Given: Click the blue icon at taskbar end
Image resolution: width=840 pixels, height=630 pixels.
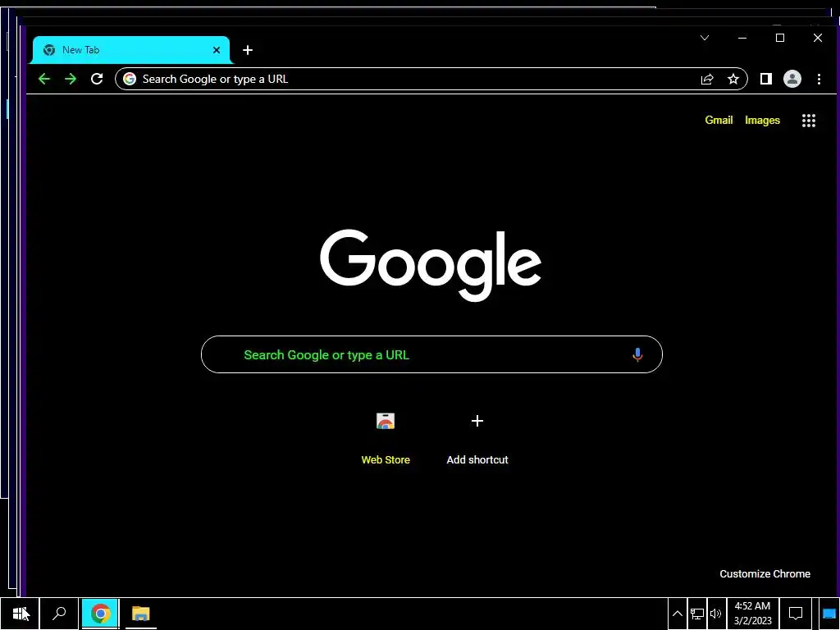Looking at the screenshot, I should (829, 614).
